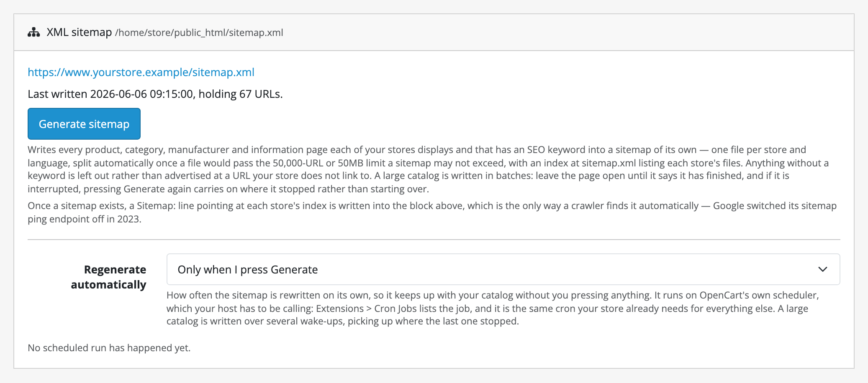Click the paragraph starting "Once a sitemap exists"

coord(432,212)
